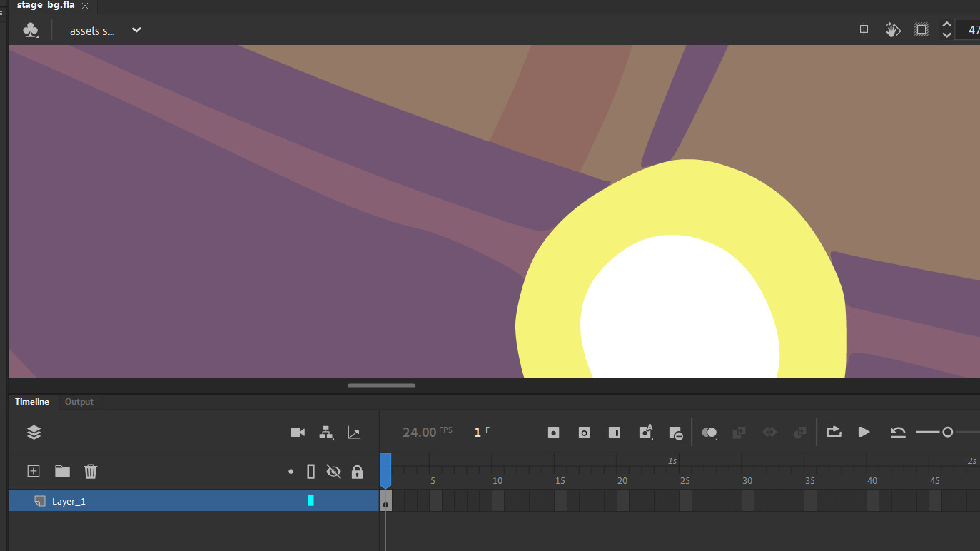
Task: Open the graph editor in the timeline
Action: (355, 432)
